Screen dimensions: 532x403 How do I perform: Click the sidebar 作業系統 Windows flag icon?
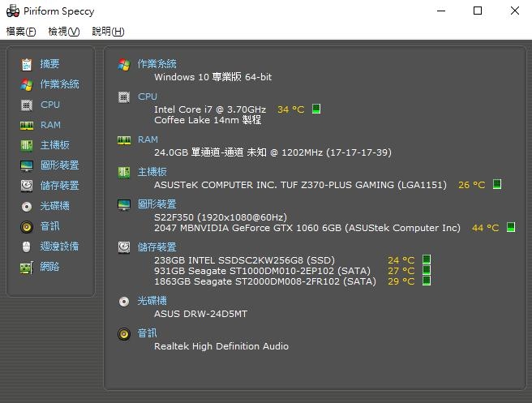coord(27,85)
